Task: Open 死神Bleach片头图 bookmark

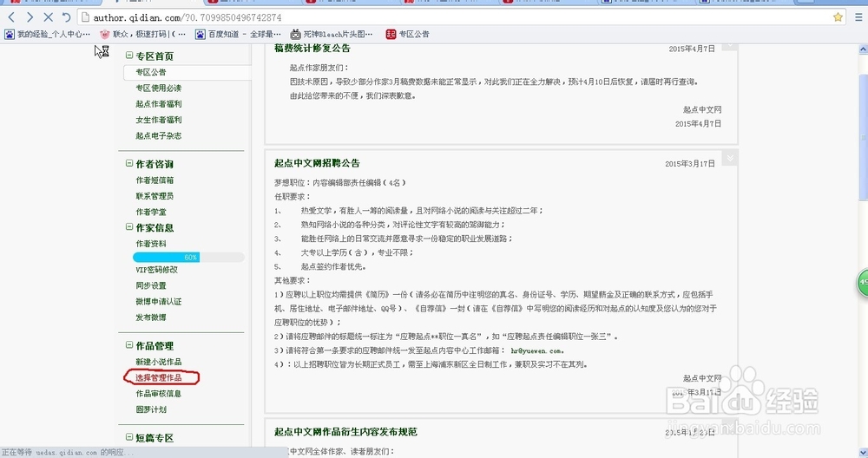Action: point(332,35)
